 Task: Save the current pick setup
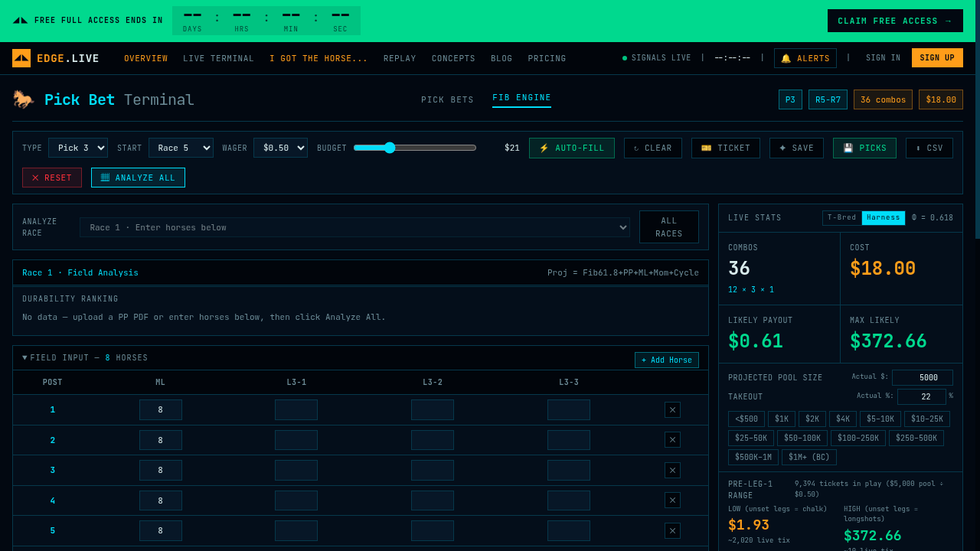coord(796,148)
